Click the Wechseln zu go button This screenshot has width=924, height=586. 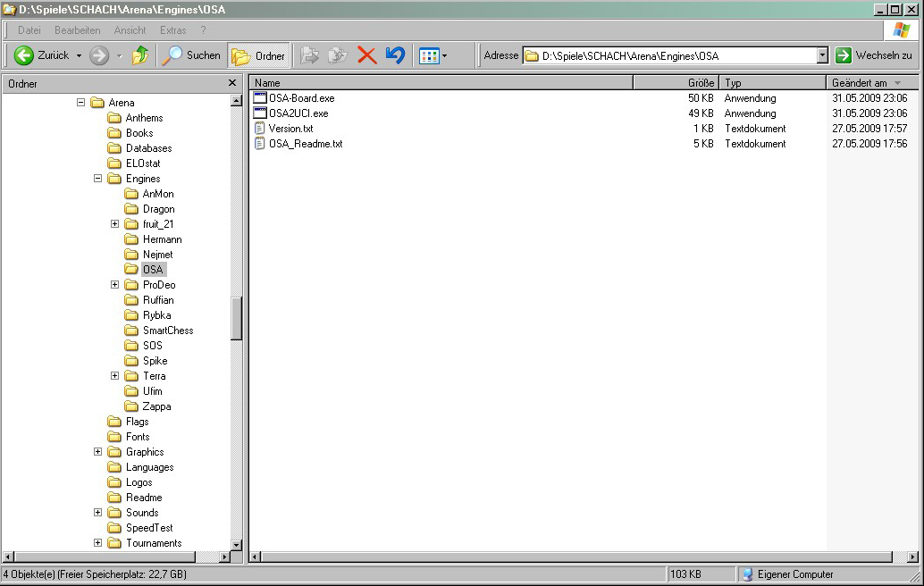tap(874, 55)
